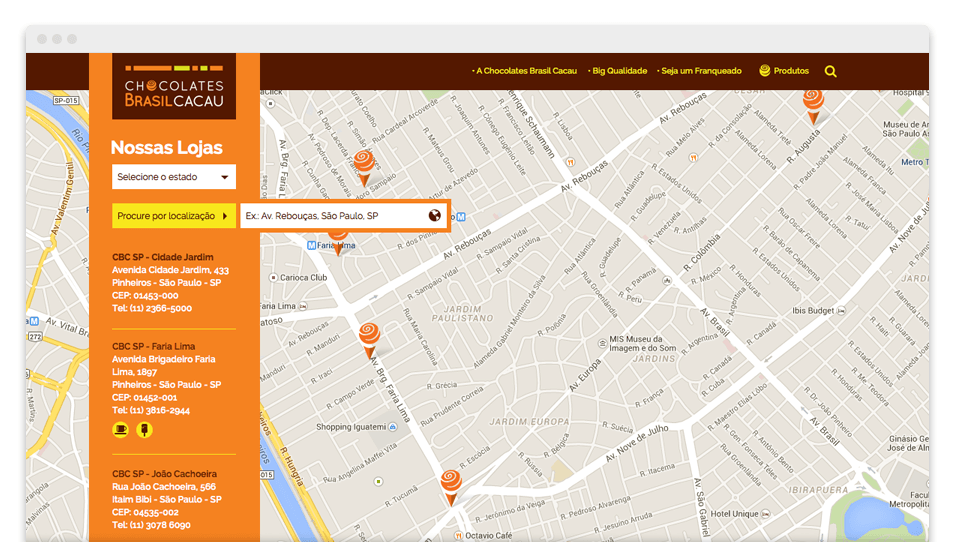Click the globe icon in location field
The image size is (958, 542).
[x=434, y=215]
